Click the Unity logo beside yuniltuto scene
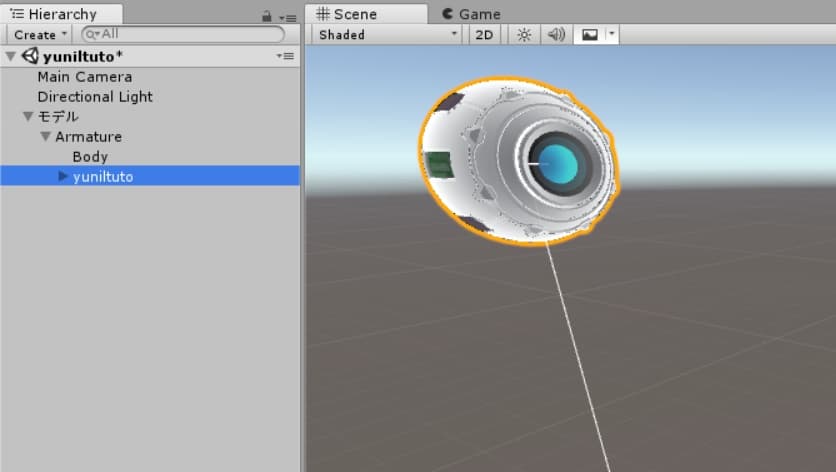The height and width of the screenshot is (472, 836). click(x=30, y=56)
